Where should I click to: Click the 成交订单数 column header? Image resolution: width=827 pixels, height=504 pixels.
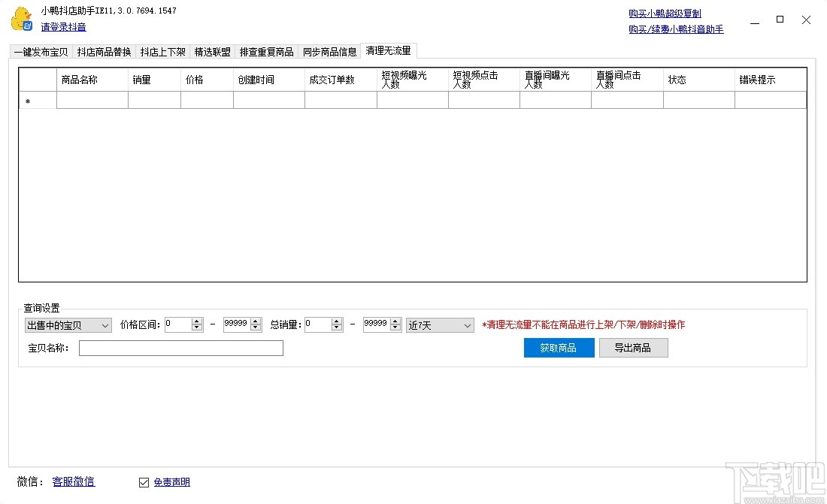[341, 80]
